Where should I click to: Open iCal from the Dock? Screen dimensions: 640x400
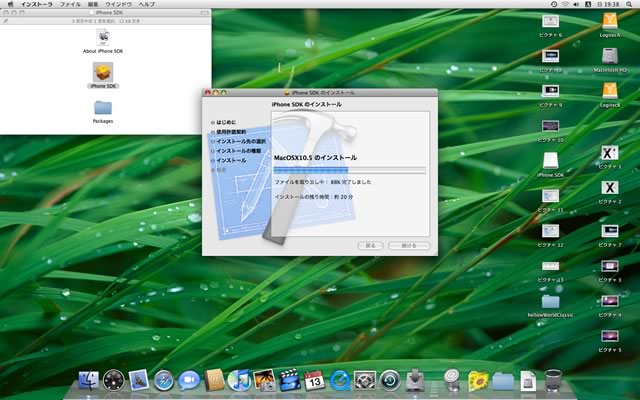coord(315,380)
